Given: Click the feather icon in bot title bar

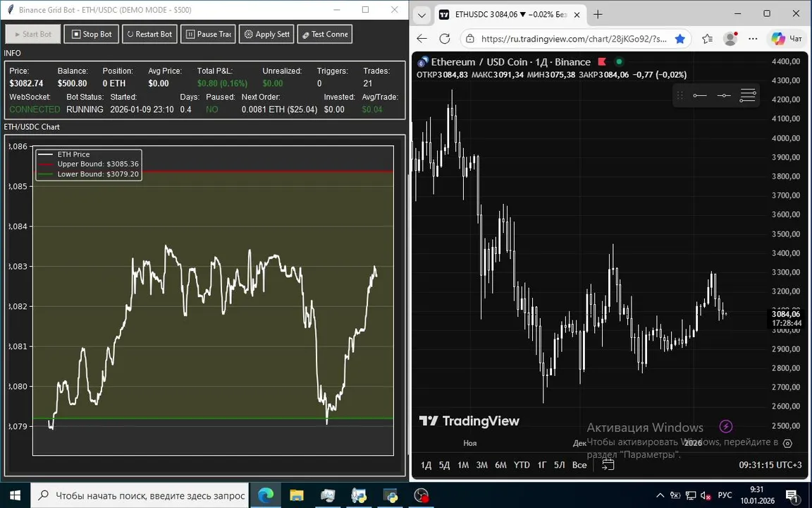Looking at the screenshot, I should [x=11, y=10].
